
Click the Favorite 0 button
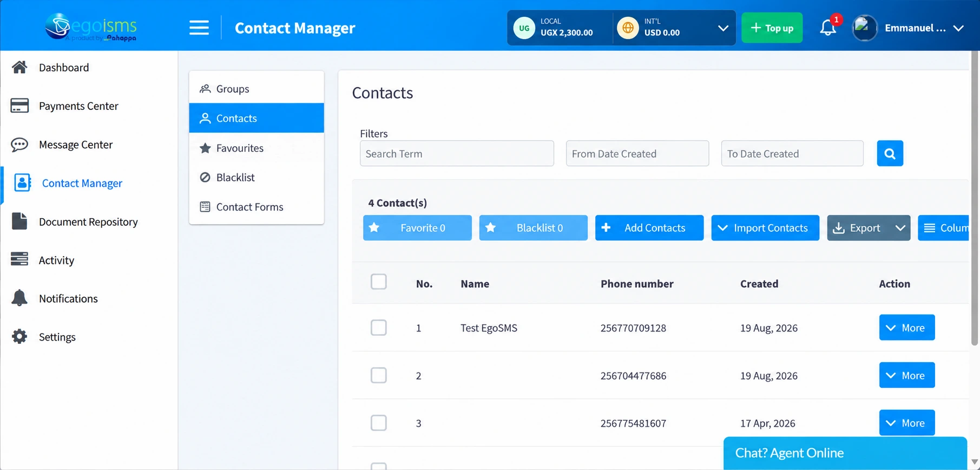(x=417, y=228)
